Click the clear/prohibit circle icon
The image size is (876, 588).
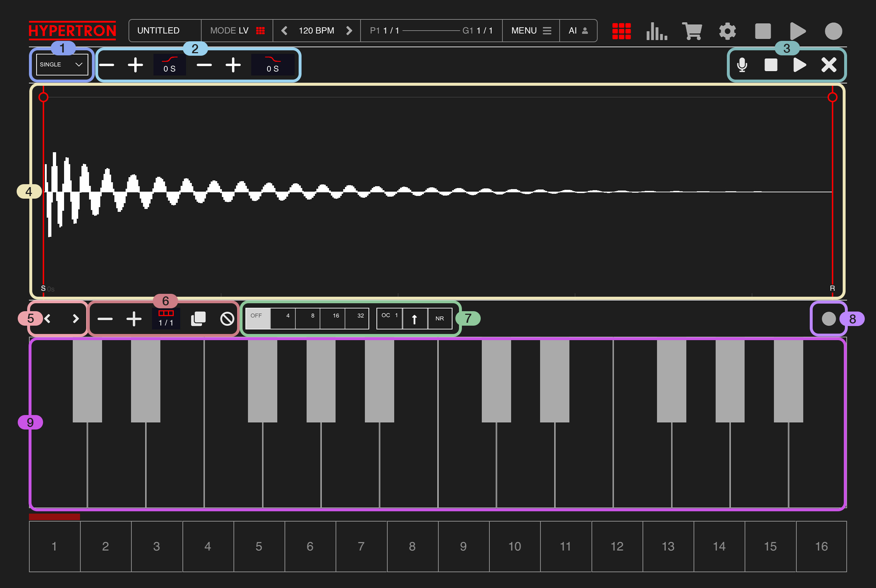click(x=227, y=319)
